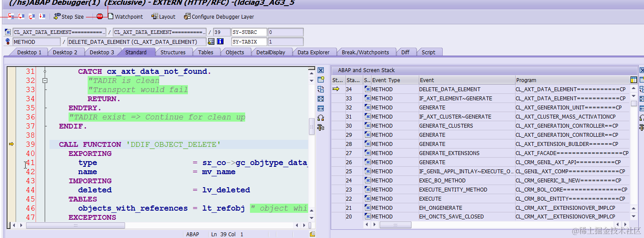
Task: Click the Replace Tool icon beside editor
Action: click(321, 89)
